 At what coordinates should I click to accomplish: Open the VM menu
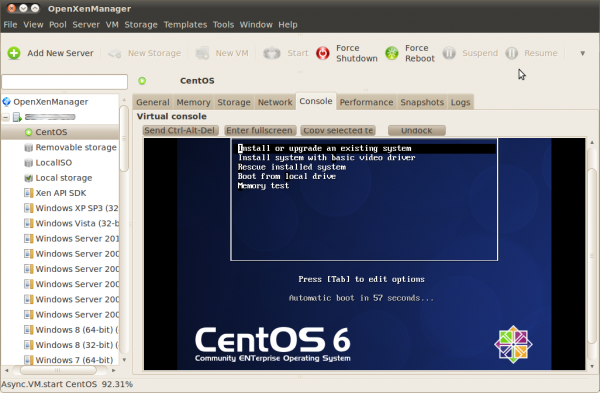pos(112,25)
